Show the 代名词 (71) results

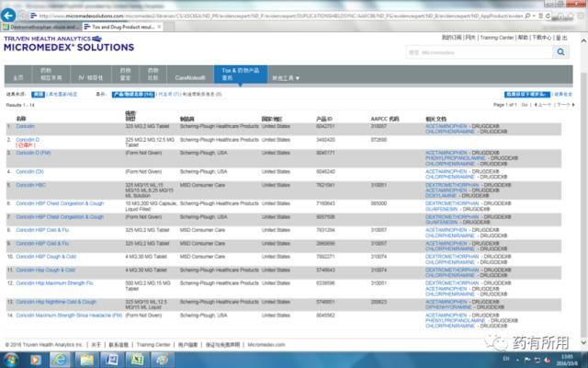[169, 94]
